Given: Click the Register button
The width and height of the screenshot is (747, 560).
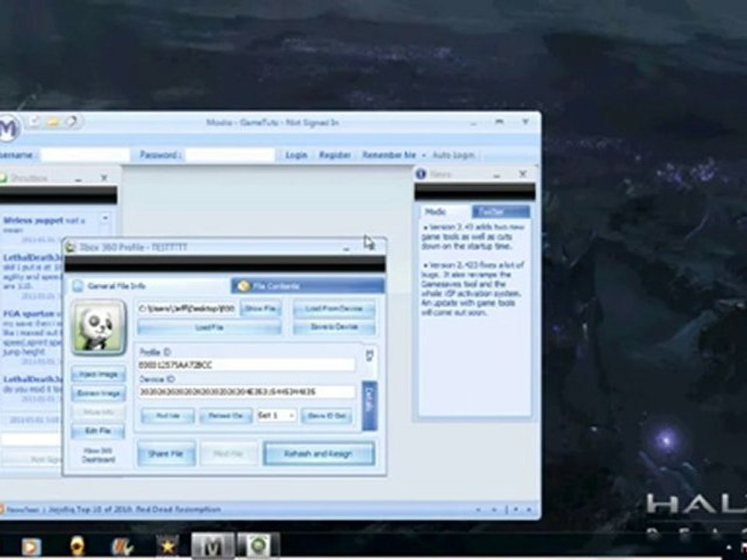Looking at the screenshot, I should (x=335, y=156).
